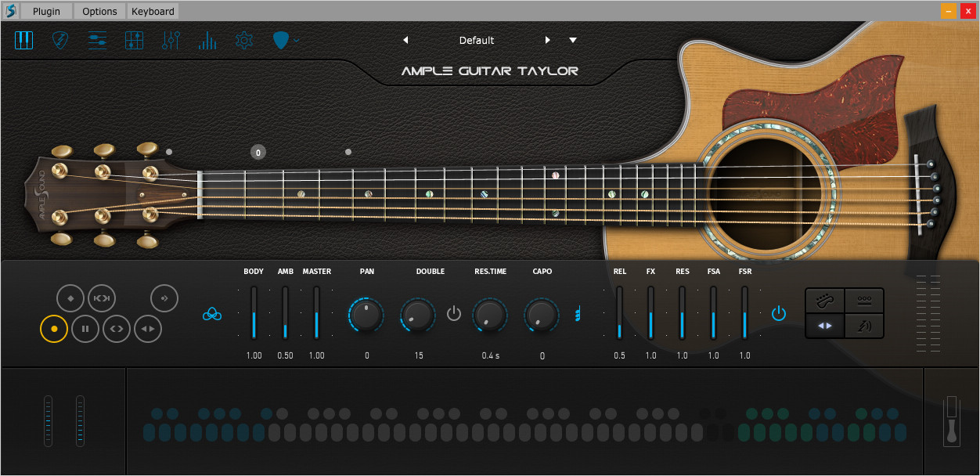Adjust the RES slider

tap(682, 312)
